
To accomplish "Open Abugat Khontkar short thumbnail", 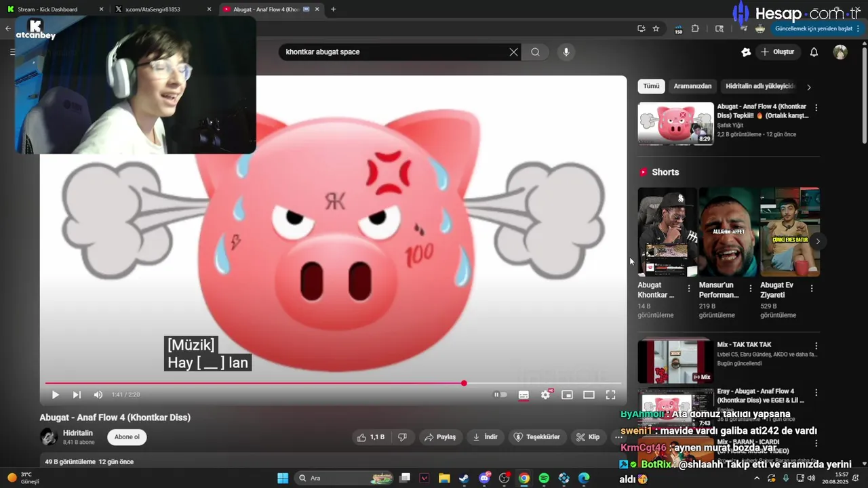I will (x=667, y=232).
